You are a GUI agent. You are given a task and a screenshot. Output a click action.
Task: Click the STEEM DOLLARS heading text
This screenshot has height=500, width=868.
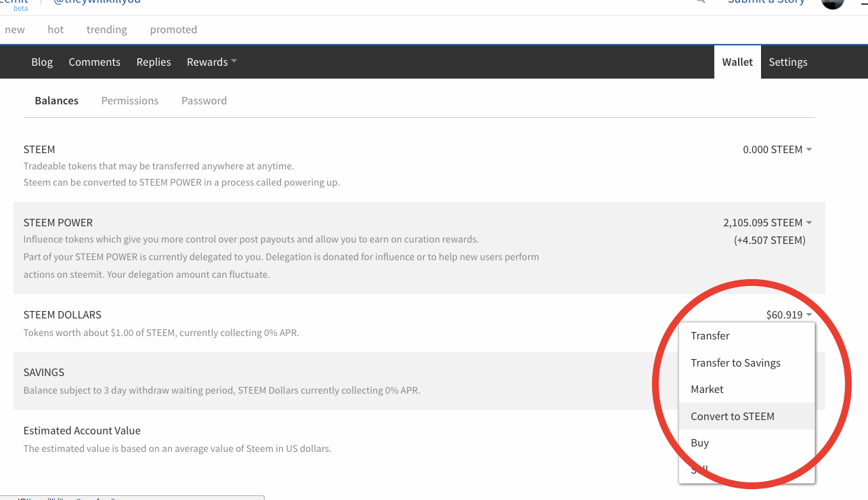[62, 314]
